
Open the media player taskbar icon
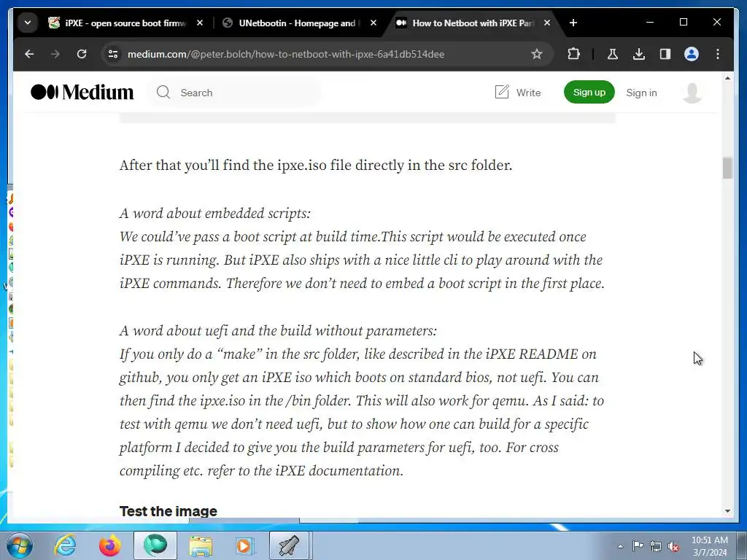(246, 545)
